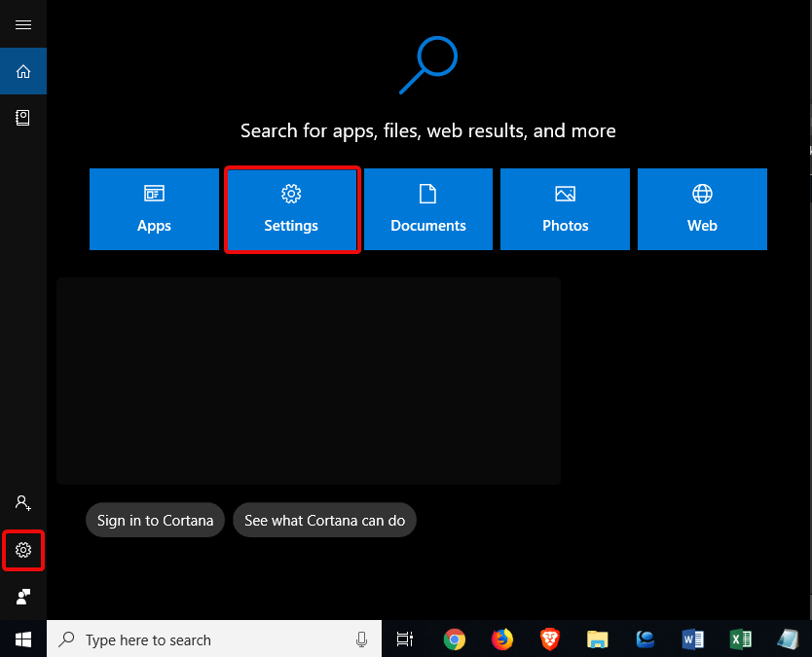812x657 pixels.
Task: Switch to the Documents search filter
Action: [x=427, y=209]
